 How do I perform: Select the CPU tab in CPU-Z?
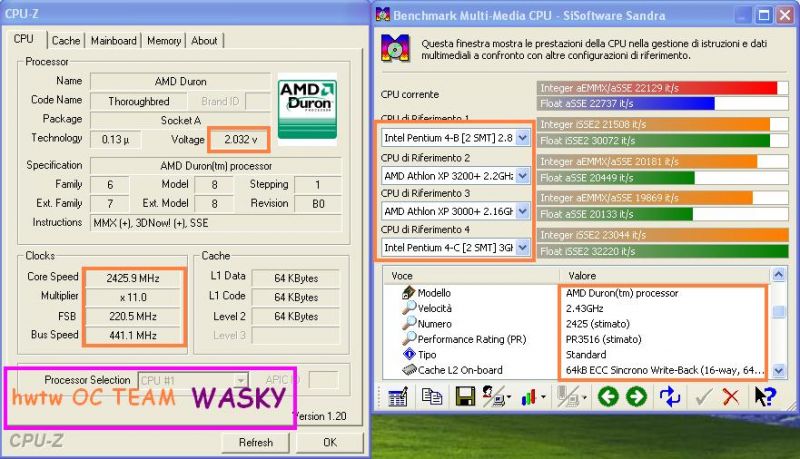click(24, 39)
